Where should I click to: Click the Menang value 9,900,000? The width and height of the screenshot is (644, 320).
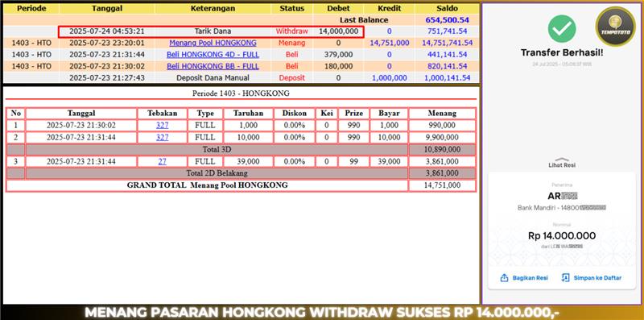click(442, 137)
